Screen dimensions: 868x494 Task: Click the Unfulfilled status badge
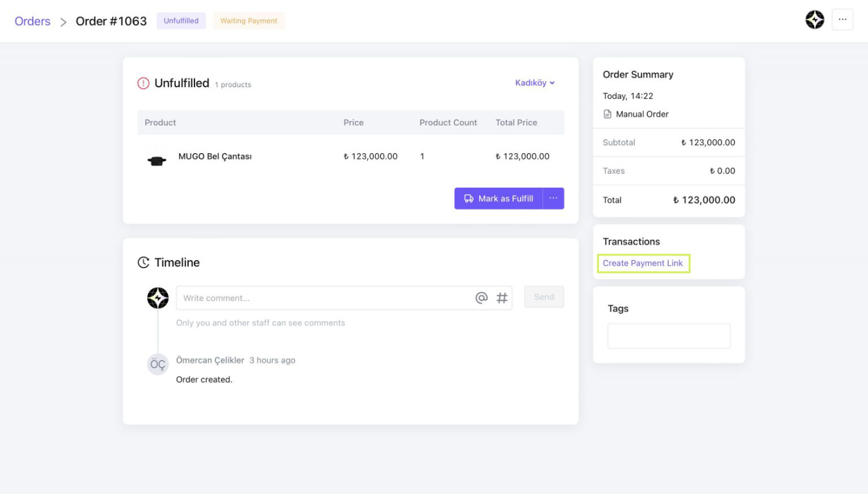[x=181, y=21]
